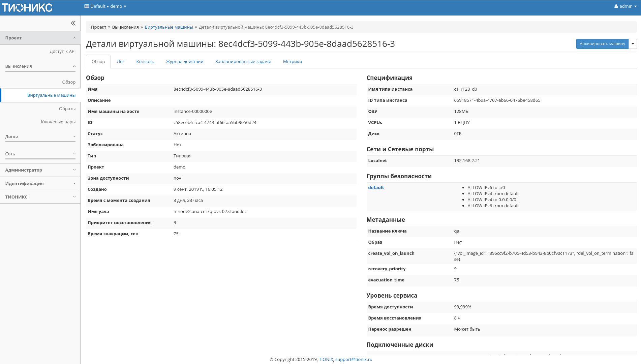The width and height of the screenshot is (641, 364).
Task: Expand the Сеть section chevron
Action: 74,153
